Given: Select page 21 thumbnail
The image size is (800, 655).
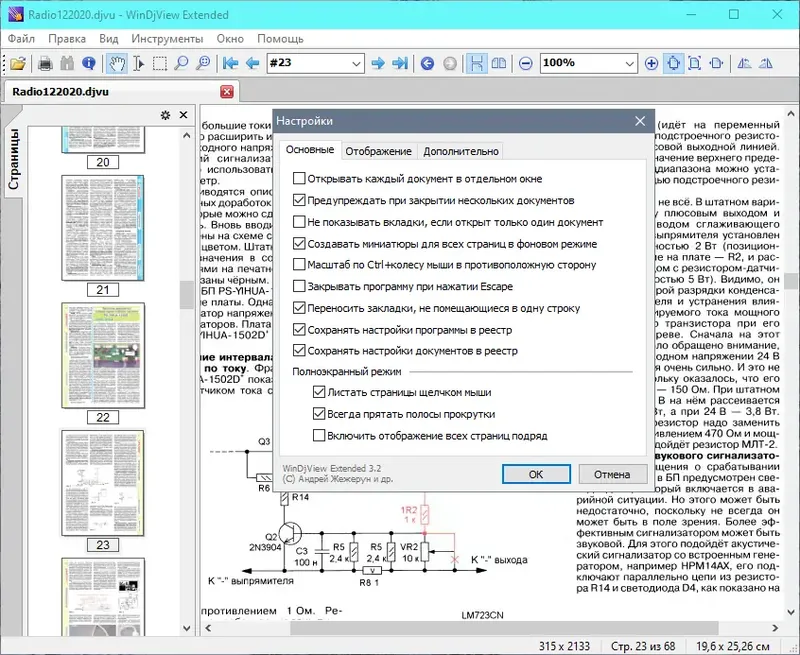Looking at the screenshot, I should coord(103,228).
